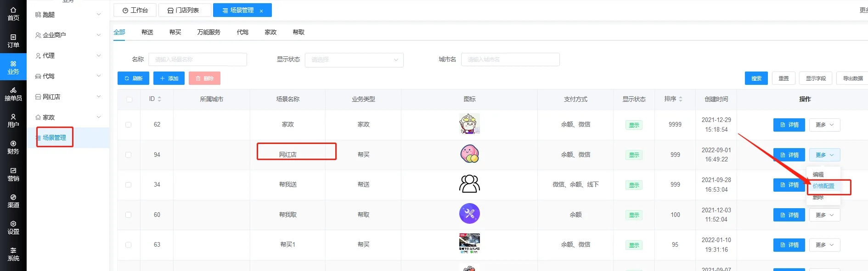Click the 渠道 channel sidebar icon

13,201
